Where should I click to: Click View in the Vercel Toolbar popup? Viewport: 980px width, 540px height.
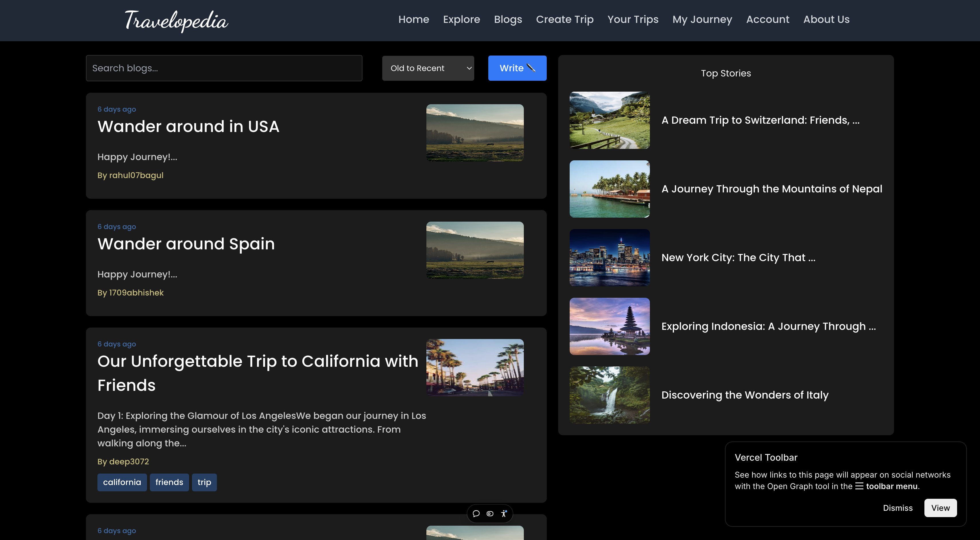(x=940, y=508)
